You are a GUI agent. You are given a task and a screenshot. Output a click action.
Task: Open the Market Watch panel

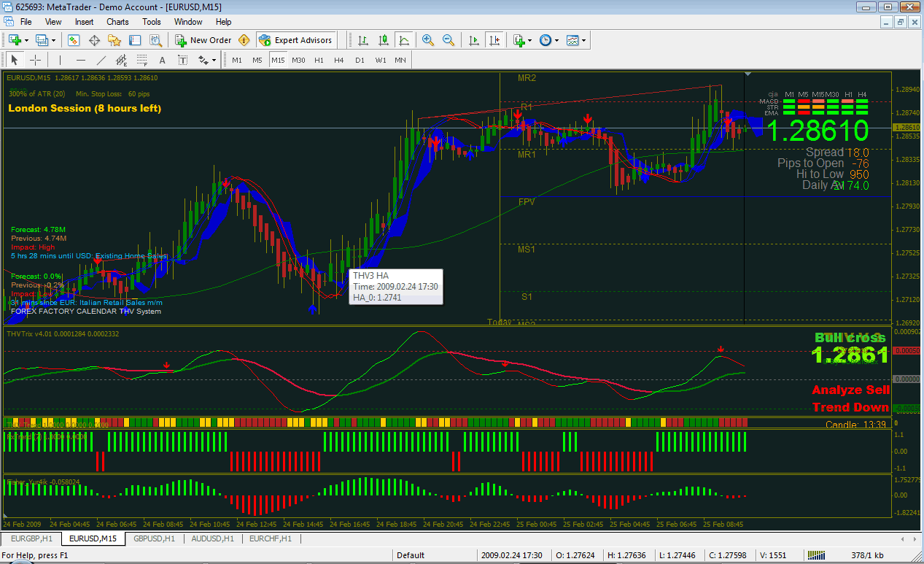pyautogui.click(x=74, y=41)
